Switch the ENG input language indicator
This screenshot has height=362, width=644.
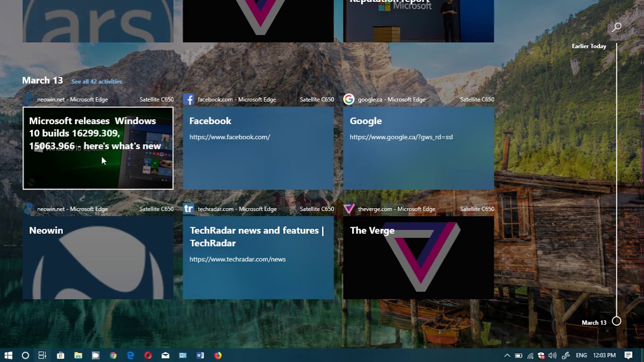tap(582, 355)
